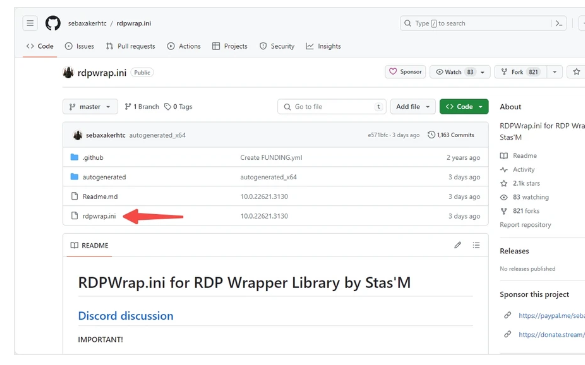This screenshot has height=365, width=585.
Task: Open rdpwrap.ini breadcrumb repository link
Action: click(x=134, y=24)
